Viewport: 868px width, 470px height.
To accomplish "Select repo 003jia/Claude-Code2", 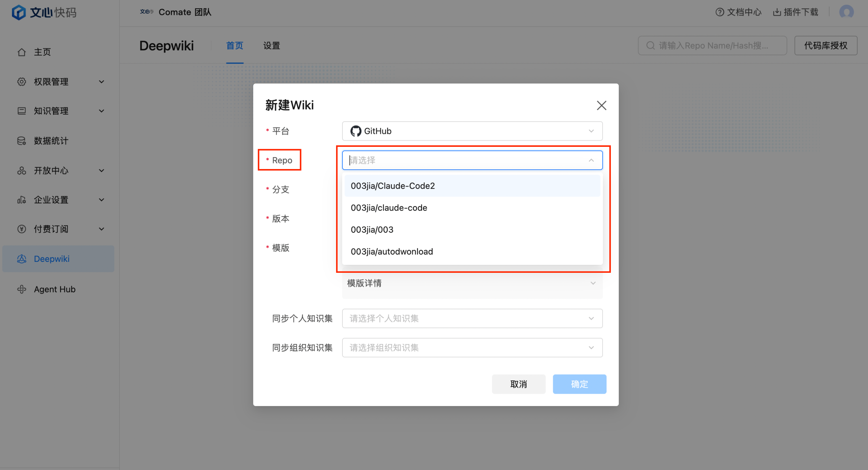I will [x=472, y=186].
